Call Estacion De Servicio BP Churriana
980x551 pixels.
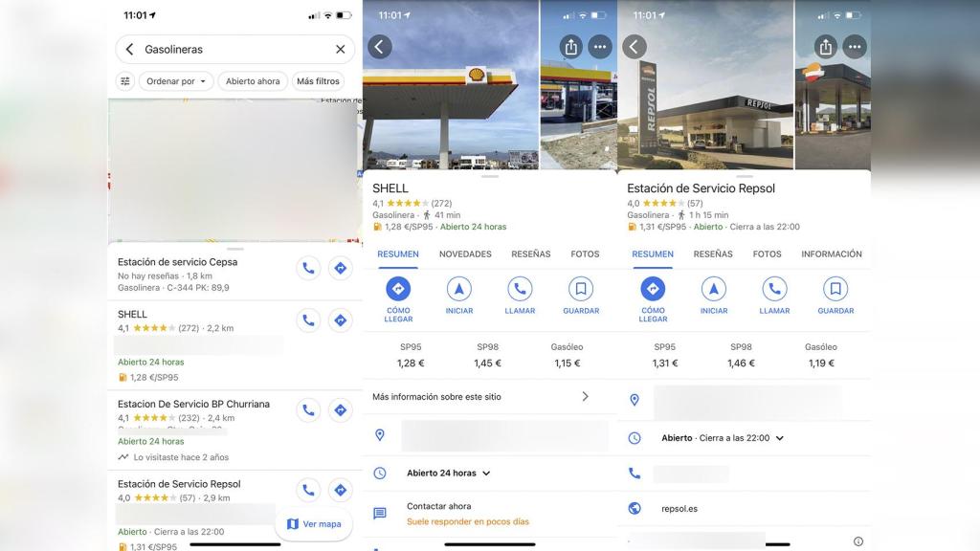[x=308, y=410]
